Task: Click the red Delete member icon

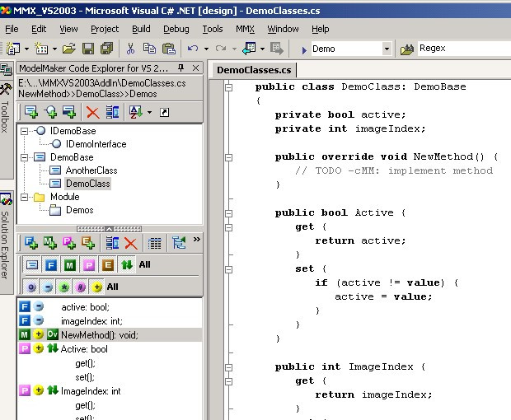Action: tap(131, 244)
